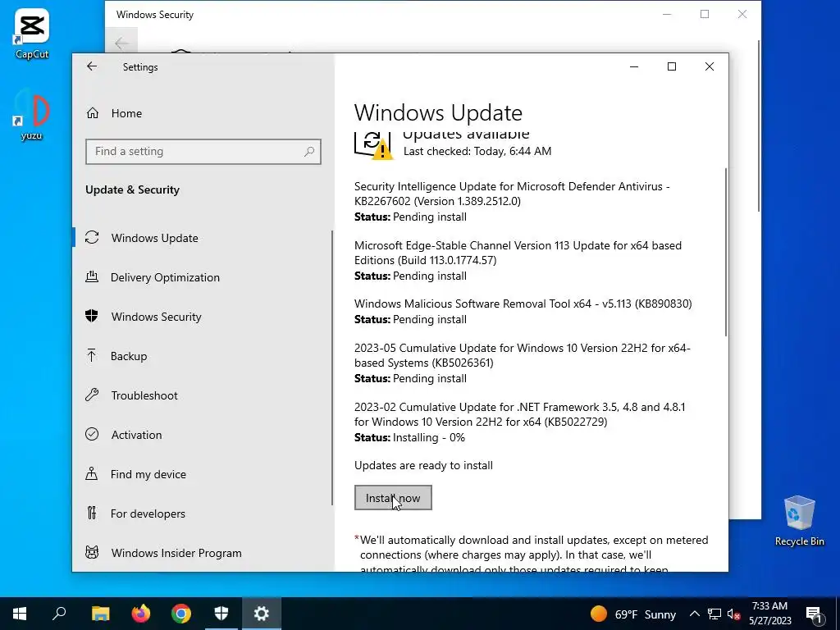Select the yuzu desktop shortcut
Viewport: 840px width, 630px height.
click(32, 115)
